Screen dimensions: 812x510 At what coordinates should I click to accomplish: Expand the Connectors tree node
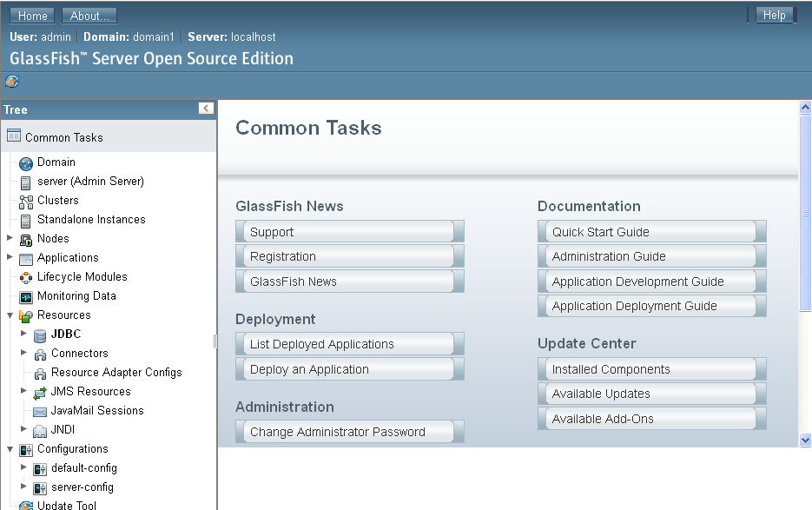coord(23,352)
